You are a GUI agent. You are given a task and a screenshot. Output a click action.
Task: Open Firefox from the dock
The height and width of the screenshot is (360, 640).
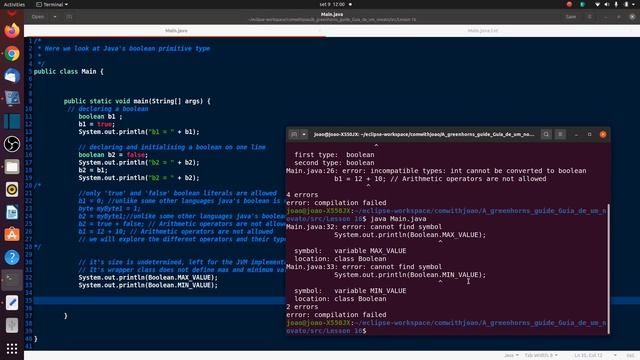12,31
